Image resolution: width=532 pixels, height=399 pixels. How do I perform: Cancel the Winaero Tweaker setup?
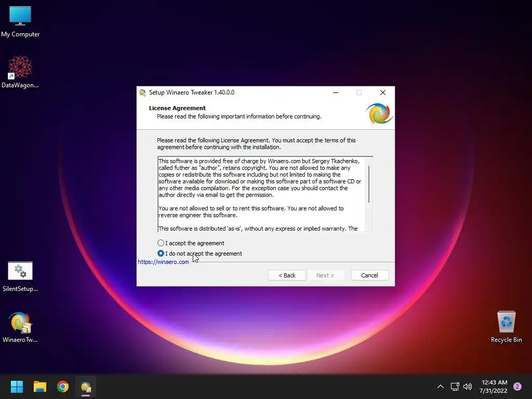pos(369,275)
